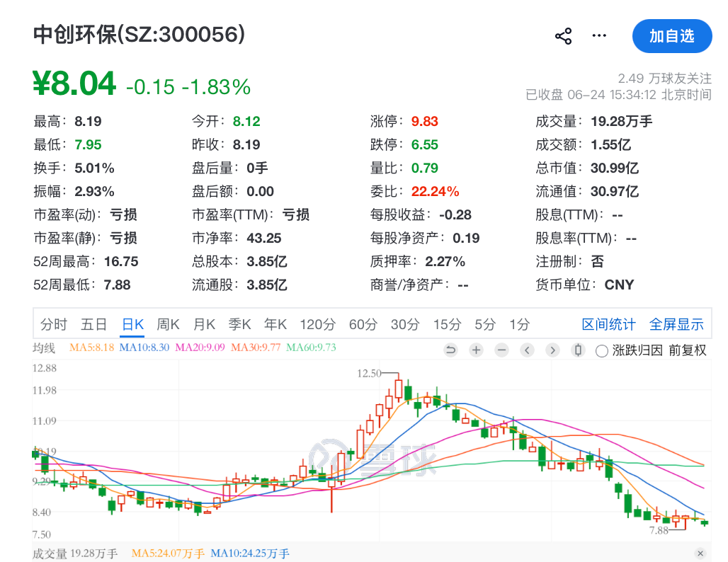Add stock via 加自选 button
Screen dimensions: 728x562
point(672,36)
